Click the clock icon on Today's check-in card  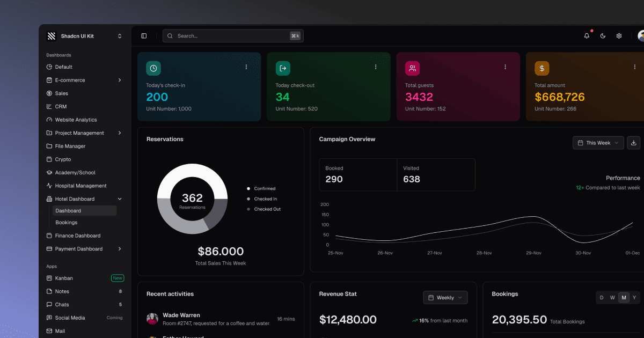[153, 68]
